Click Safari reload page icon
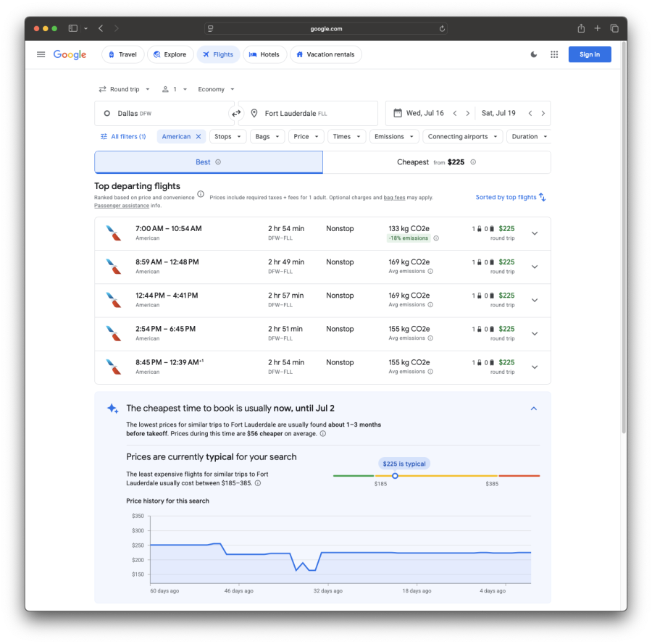The height and width of the screenshot is (644, 652). coord(442,29)
